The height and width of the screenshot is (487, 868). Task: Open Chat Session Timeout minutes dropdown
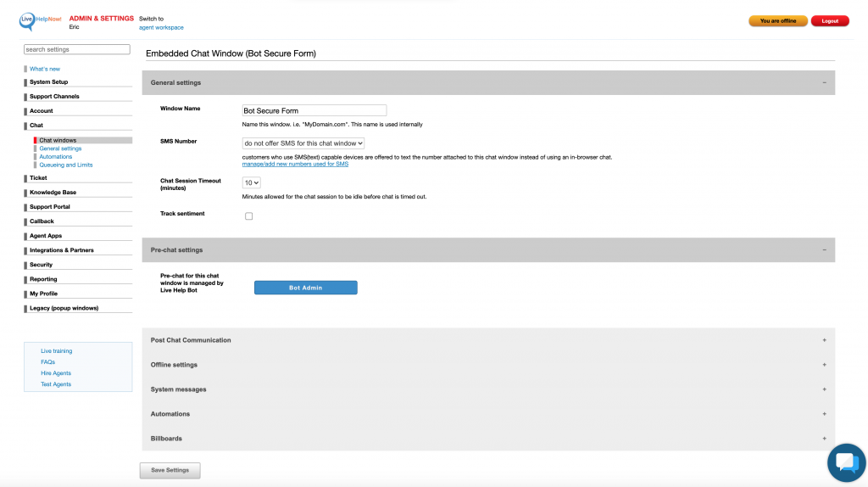252,182
